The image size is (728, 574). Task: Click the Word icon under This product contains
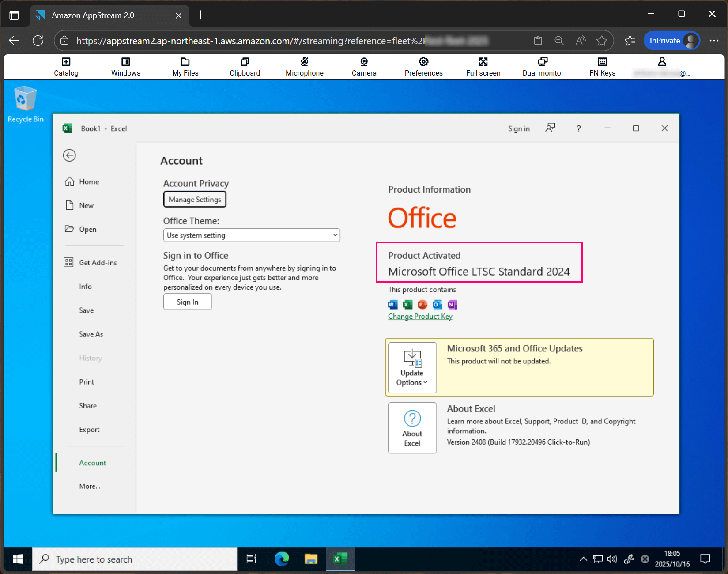click(x=392, y=304)
